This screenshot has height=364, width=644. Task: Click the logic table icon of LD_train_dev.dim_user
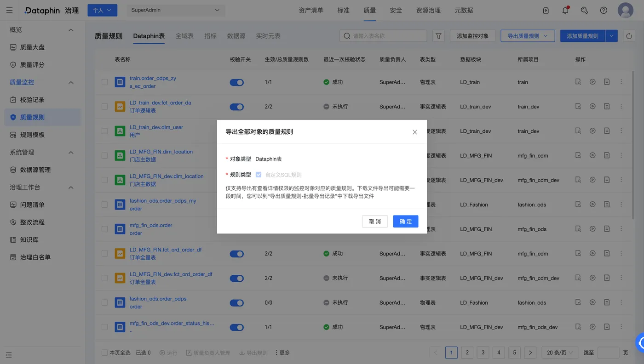120,131
